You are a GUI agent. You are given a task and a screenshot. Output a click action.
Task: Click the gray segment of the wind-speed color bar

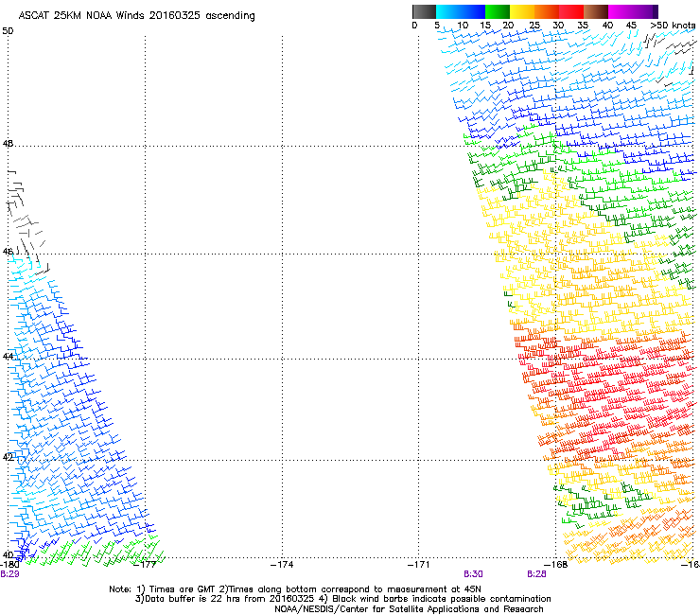click(x=424, y=11)
